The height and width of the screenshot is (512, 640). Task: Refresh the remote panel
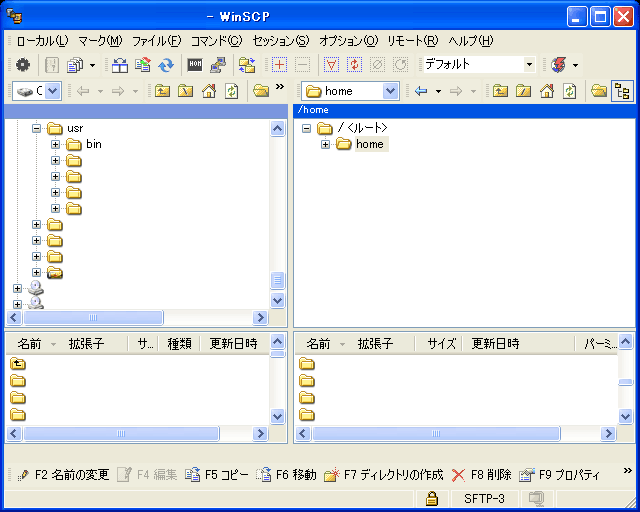570,91
